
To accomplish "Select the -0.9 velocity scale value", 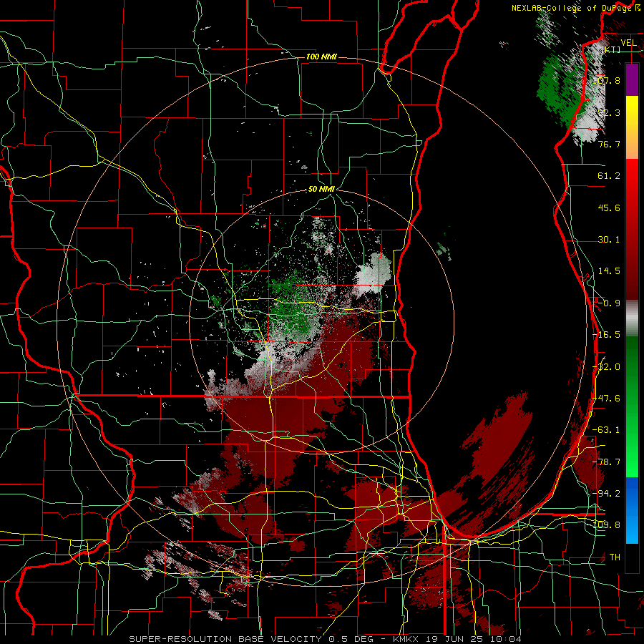I will [609, 303].
